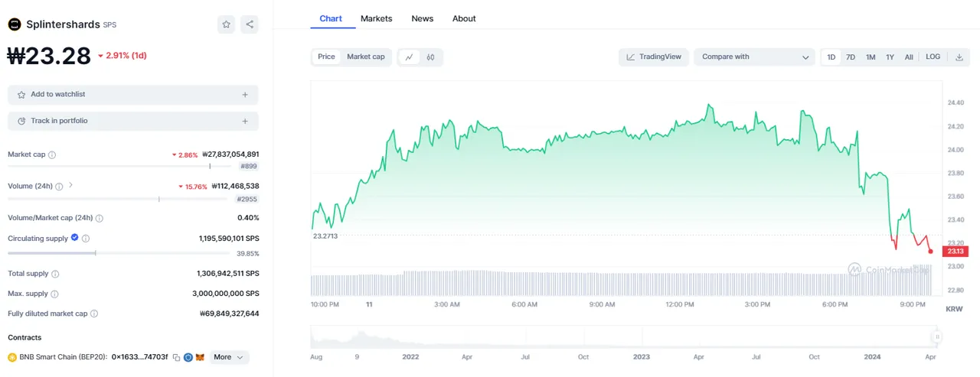Download chart data with download icon
This screenshot has height=377, width=980.
[x=959, y=57]
